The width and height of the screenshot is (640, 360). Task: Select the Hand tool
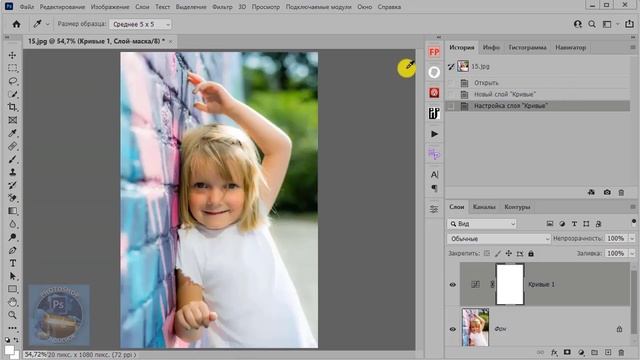[x=12, y=302]
